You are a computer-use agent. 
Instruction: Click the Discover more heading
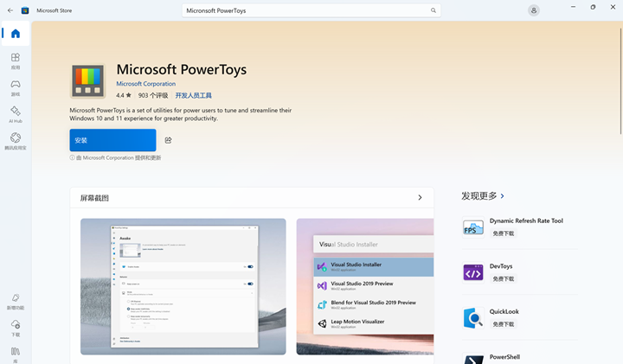coord(478,196)
